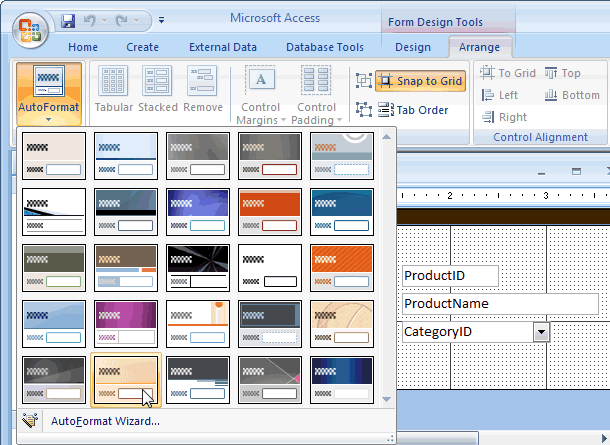610x445 pixels.
Task: Click the icon left of Tab Order
Action: 364,110
